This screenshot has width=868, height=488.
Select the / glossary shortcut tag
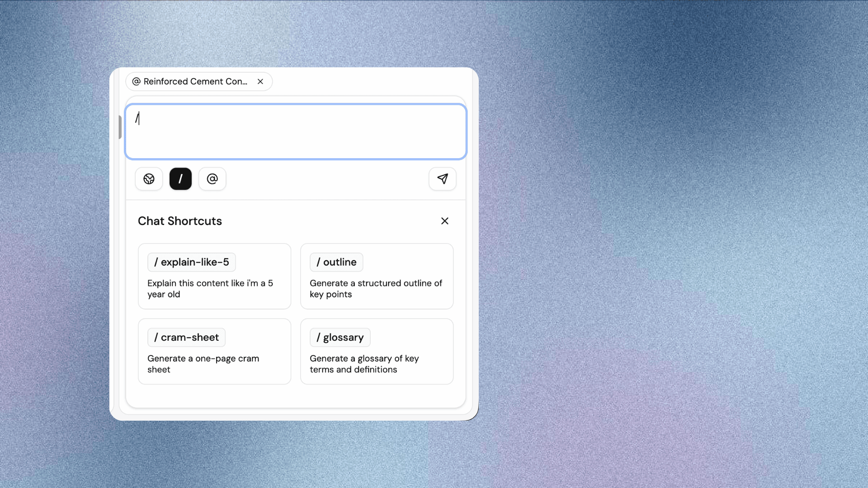pyautogui.click(x=340, y=338)
